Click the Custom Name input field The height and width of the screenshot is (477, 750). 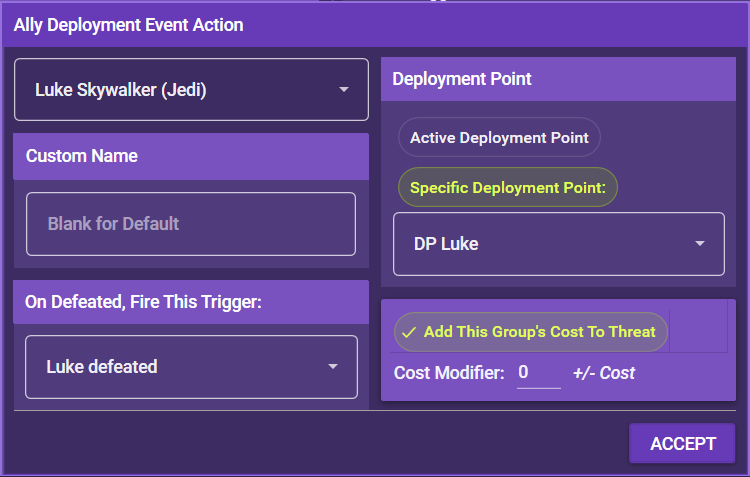[191, 224]
